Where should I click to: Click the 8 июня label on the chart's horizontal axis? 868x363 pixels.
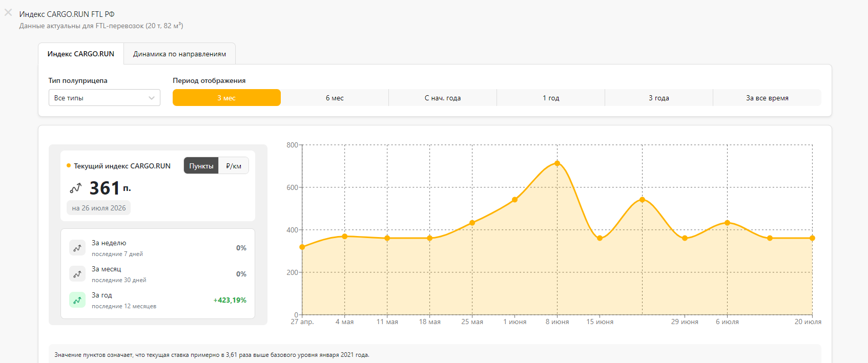click(557, 322)
